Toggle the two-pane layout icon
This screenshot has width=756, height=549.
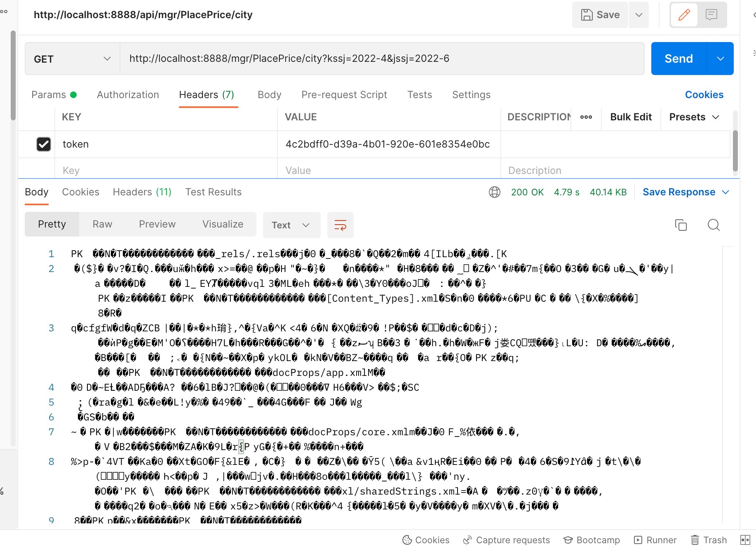click(745, 540)
